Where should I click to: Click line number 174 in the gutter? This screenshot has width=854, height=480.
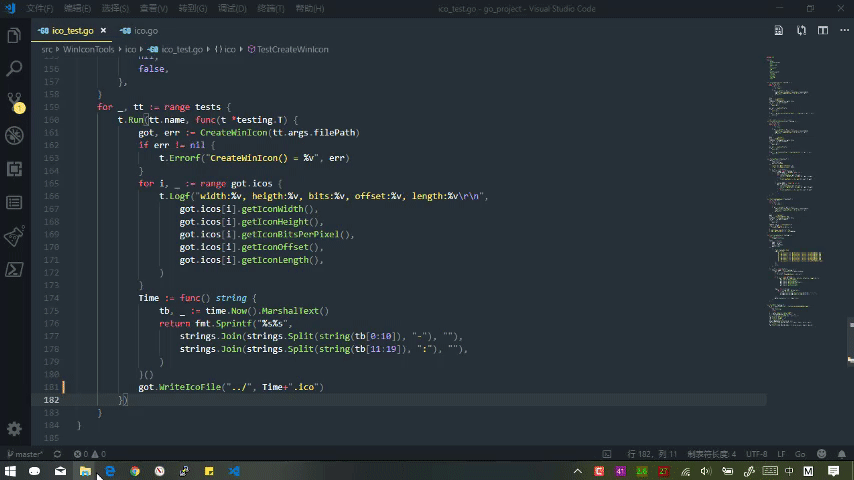tap(51, 298)
